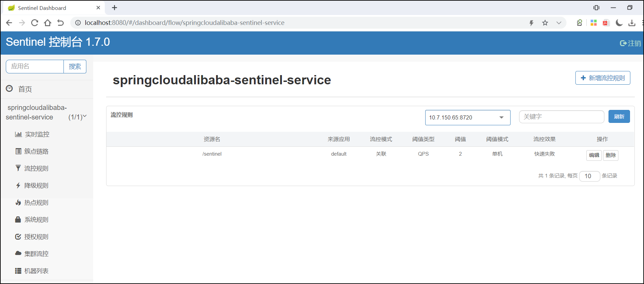This screenshot has height=284, width=644.
Task: Open 热点规则 in the sidebar
Action: pos(37,203)
